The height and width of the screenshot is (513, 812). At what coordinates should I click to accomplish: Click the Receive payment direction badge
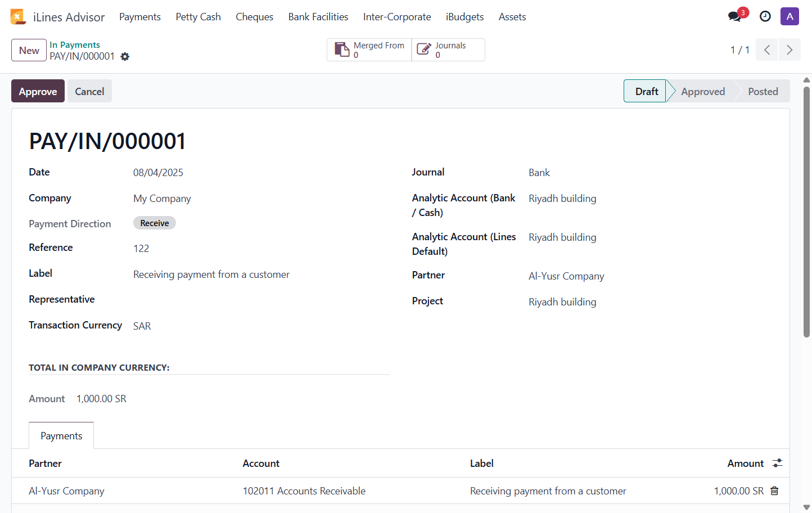point(155,223)
